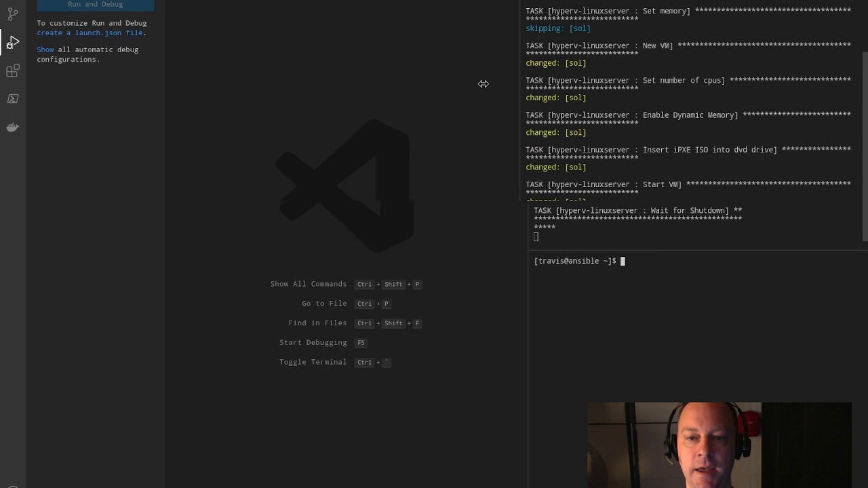Click 'skipping: [sol]' output text
This screenshot has height=488, width=868.
[x=558, y=28]
